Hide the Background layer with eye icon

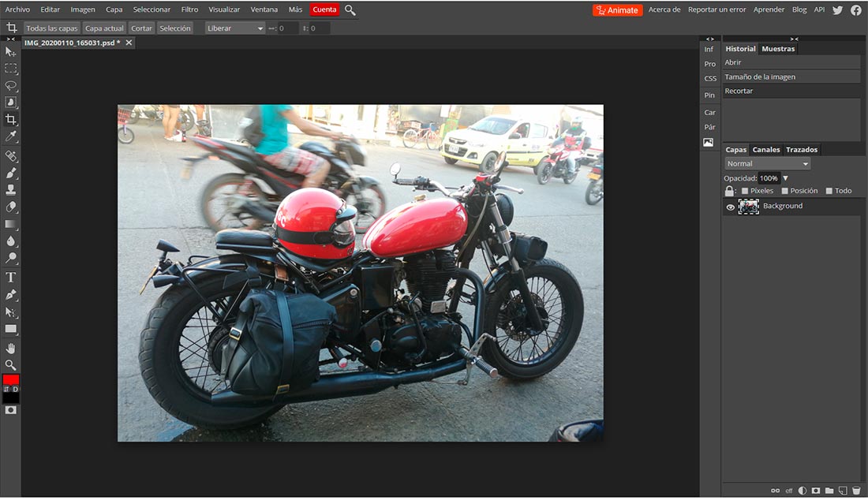(730, 207)
